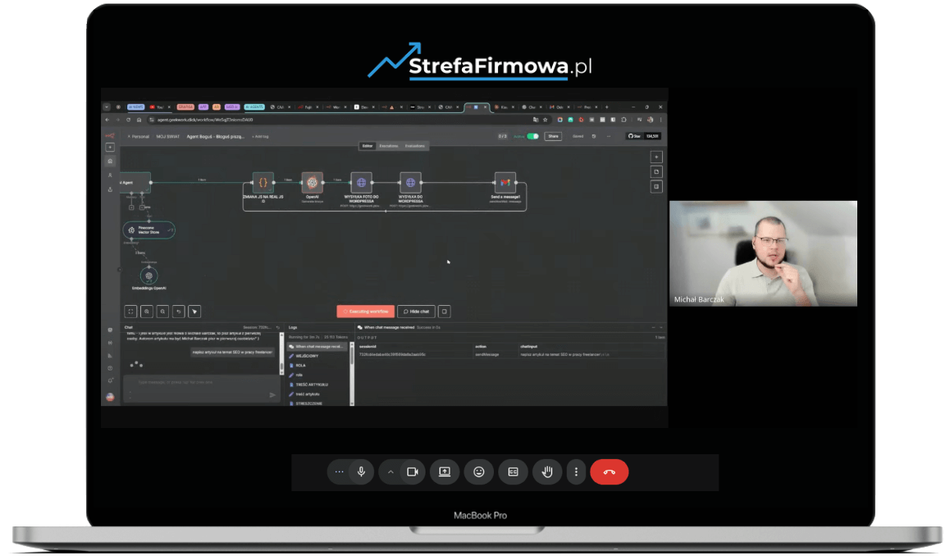
Task: Turn on closed captions
Action: coord(513,471)
